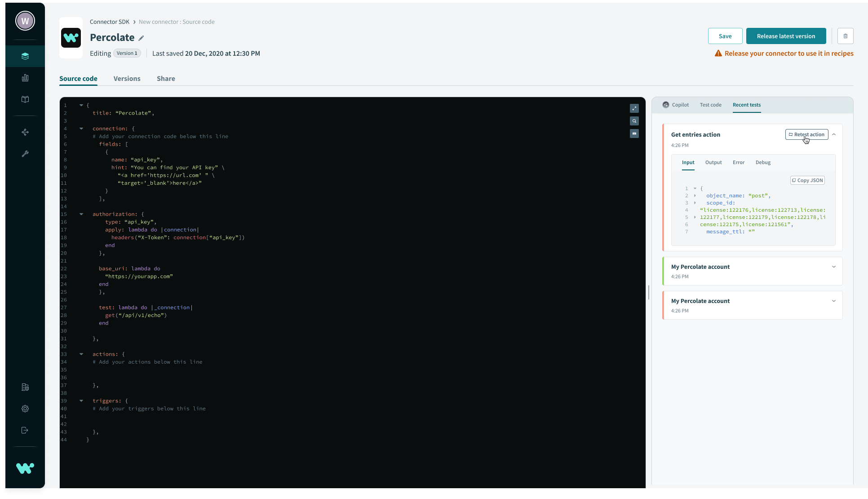Screen dimensions: 868x499
Task: Show the Debug tab of test result
Action: click(x=763, y=162)
